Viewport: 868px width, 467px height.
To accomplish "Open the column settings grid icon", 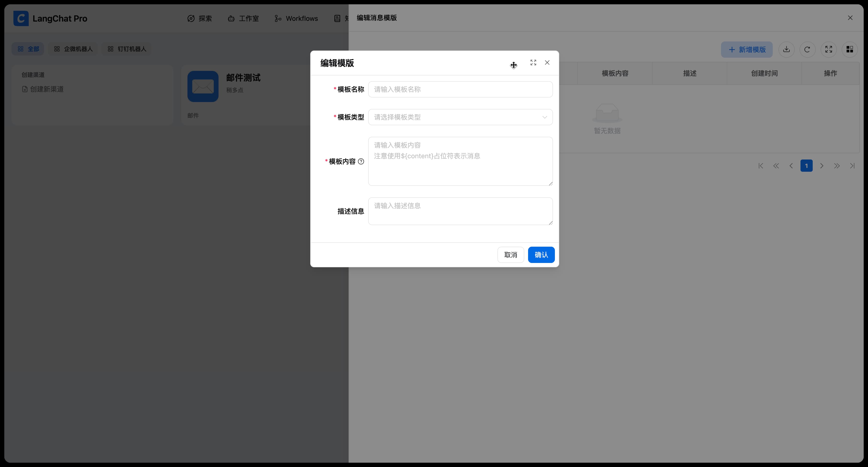I will [850, 50].
